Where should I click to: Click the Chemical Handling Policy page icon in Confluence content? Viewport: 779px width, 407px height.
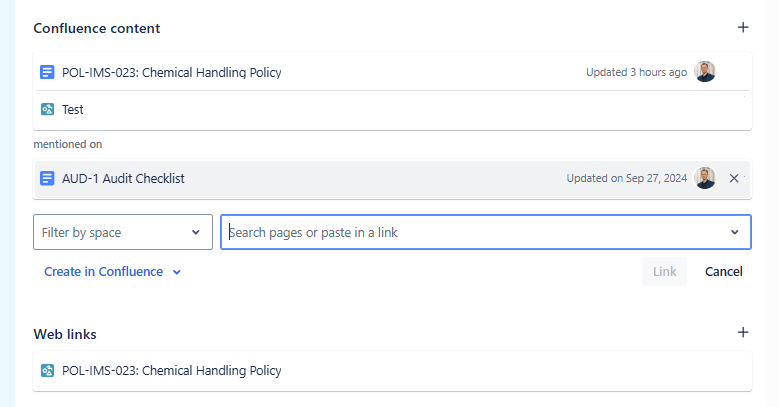point(47,73)
